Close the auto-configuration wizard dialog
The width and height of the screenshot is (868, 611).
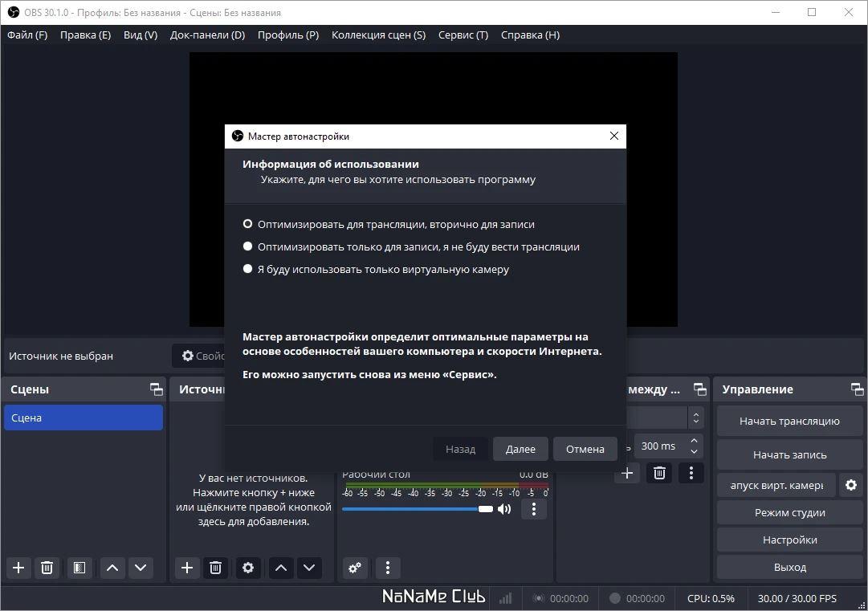coord(614,136)
